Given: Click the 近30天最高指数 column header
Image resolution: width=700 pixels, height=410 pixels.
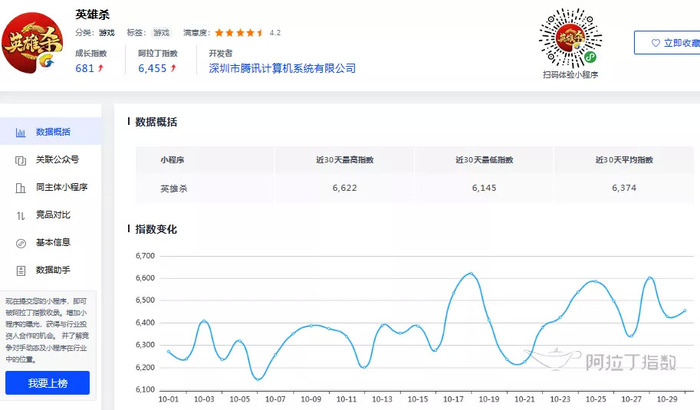Looking at the screenshot, I should (345, 160).
